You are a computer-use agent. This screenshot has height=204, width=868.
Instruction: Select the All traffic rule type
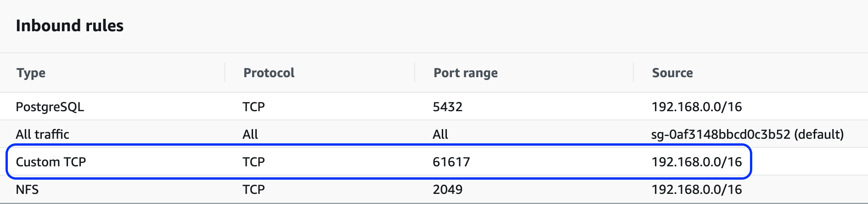click(x=42, y=135)
